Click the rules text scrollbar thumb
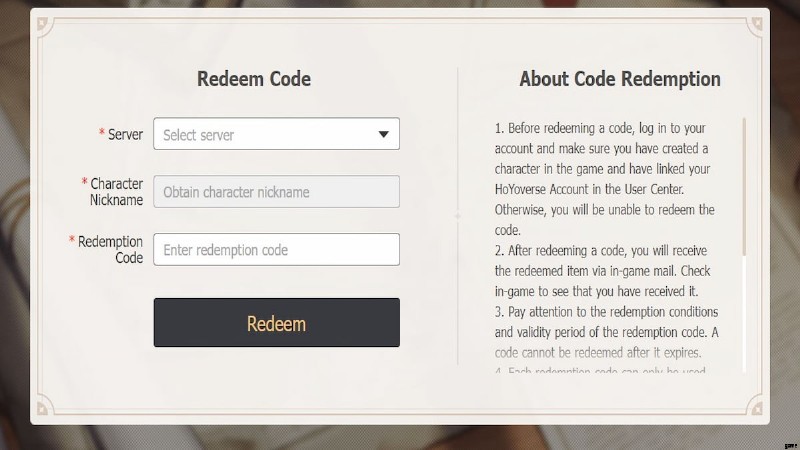The width and height of the screenshot is (800, 450). (x=744, y=187)
